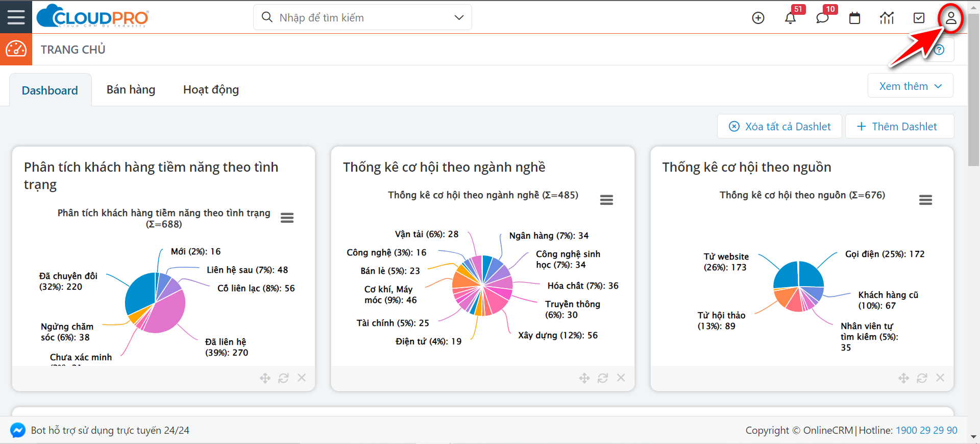Image resolution: width=980 pixels, height=444 pixels.
Task: Click the scrollbar down arrow
Action: 974,437
